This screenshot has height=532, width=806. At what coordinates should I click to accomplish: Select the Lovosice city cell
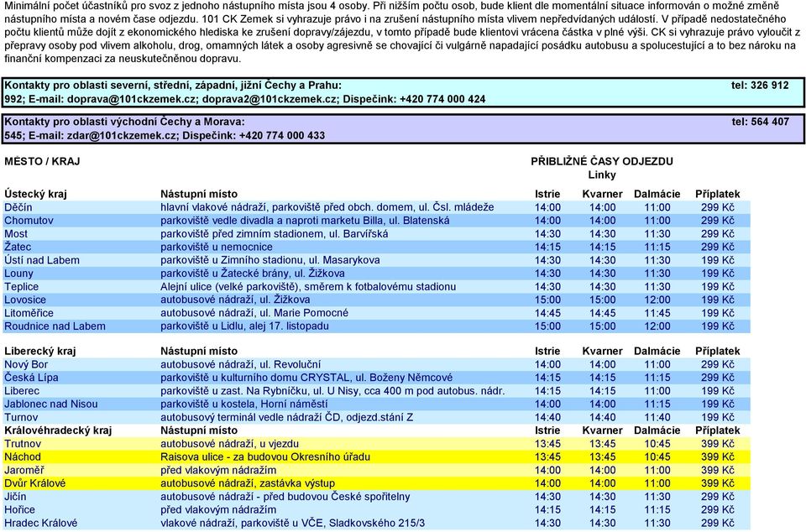tap(25, 300)
